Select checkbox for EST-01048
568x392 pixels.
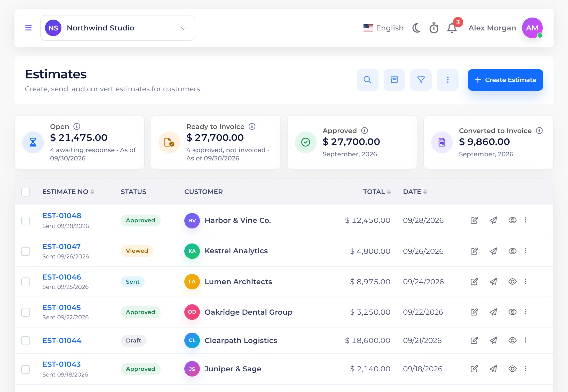coord(26,221)
